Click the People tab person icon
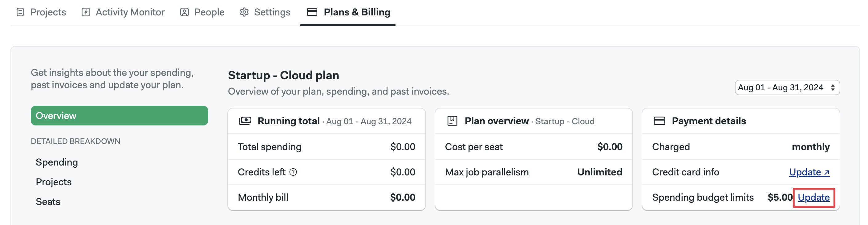868x225 pixels. click(x=184, y=12)
